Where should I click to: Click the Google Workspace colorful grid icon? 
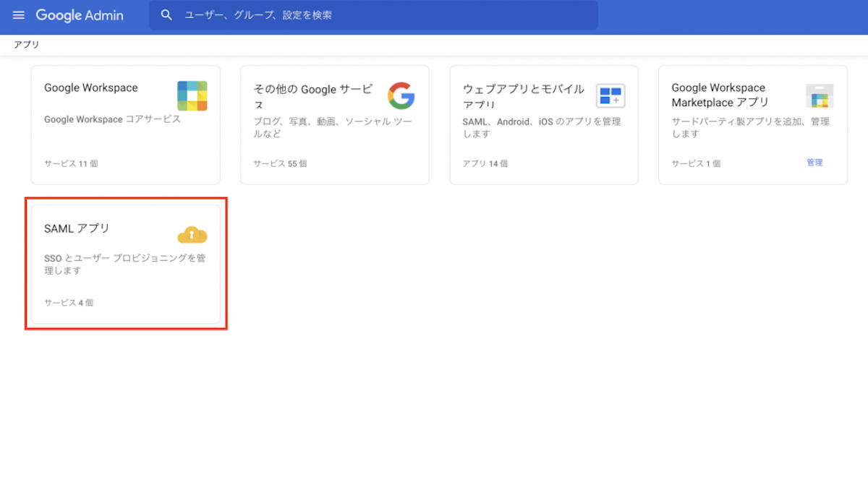(192, 95)
